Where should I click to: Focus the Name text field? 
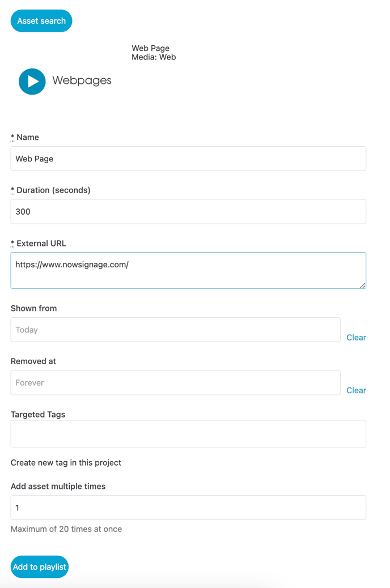[x=188, y=159]
